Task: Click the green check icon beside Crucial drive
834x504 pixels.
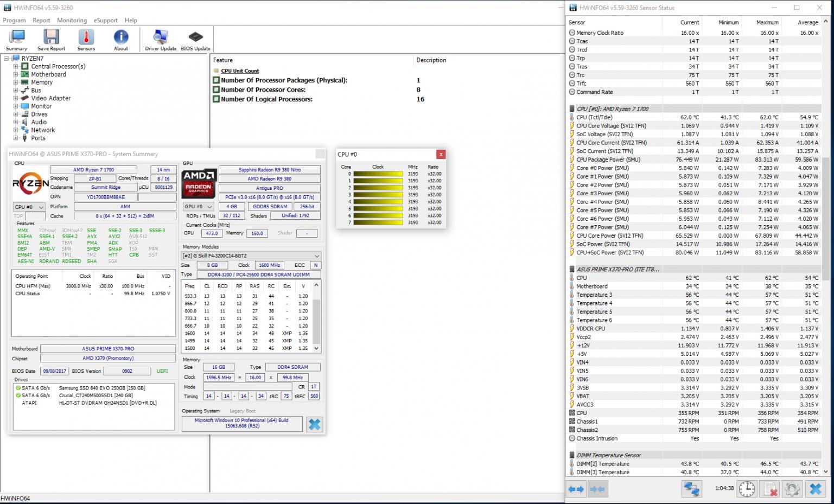Action: [x=18, y=395]
